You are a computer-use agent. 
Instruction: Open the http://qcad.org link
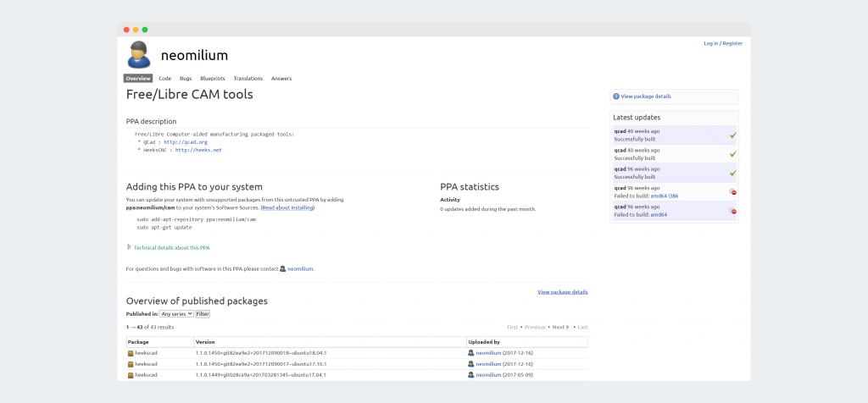click(x=186, y=142)
